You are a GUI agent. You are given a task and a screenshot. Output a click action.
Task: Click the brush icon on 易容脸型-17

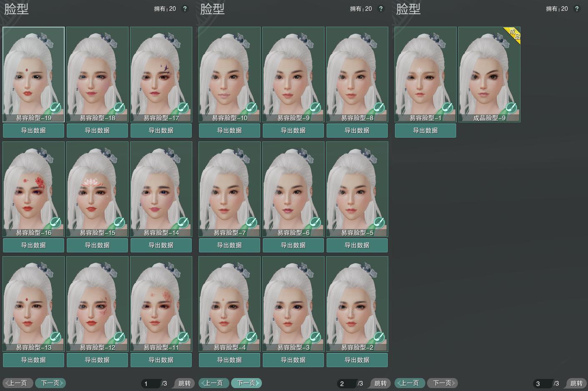click(x=183, y=108)
